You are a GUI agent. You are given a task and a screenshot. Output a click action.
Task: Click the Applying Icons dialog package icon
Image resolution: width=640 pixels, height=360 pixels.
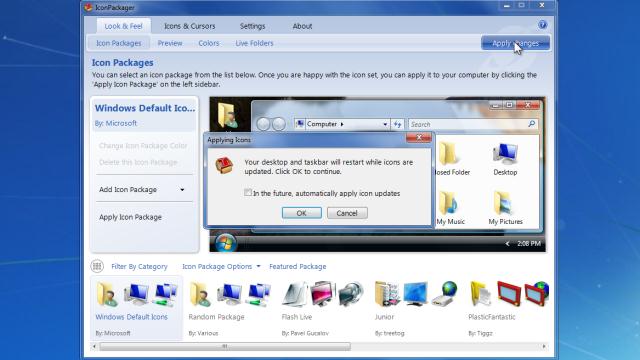[x=224, y=165]
